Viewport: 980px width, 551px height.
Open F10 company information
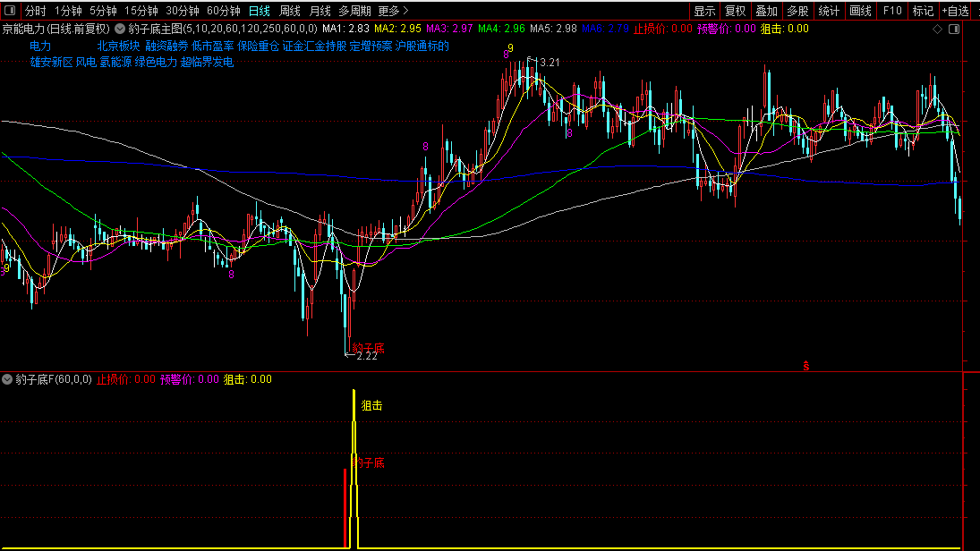coord(892,11)
